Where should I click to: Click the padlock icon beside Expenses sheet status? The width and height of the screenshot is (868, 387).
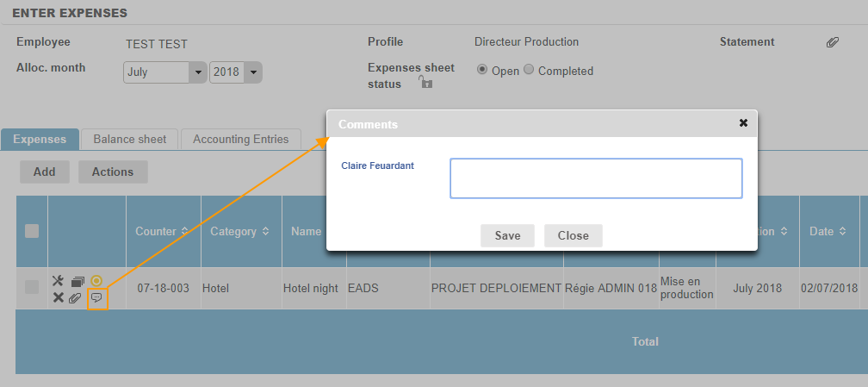pyautogui.click(x=425, y=83)
